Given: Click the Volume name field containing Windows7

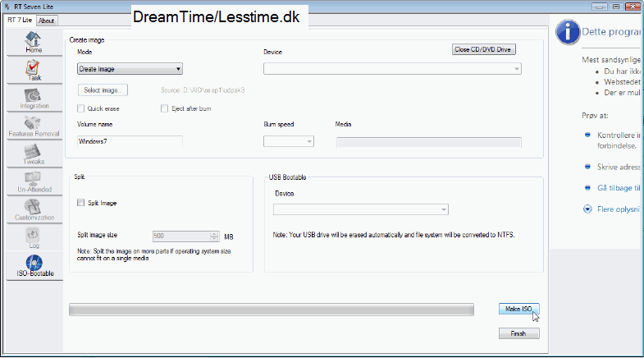Looking at the screenshot, I should (130, 141).
